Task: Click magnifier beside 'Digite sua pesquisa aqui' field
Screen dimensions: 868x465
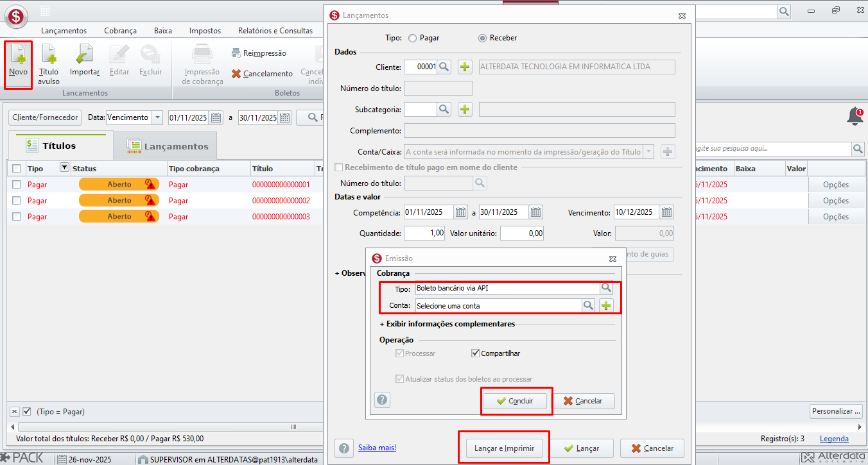Action: tap(858, 149)
